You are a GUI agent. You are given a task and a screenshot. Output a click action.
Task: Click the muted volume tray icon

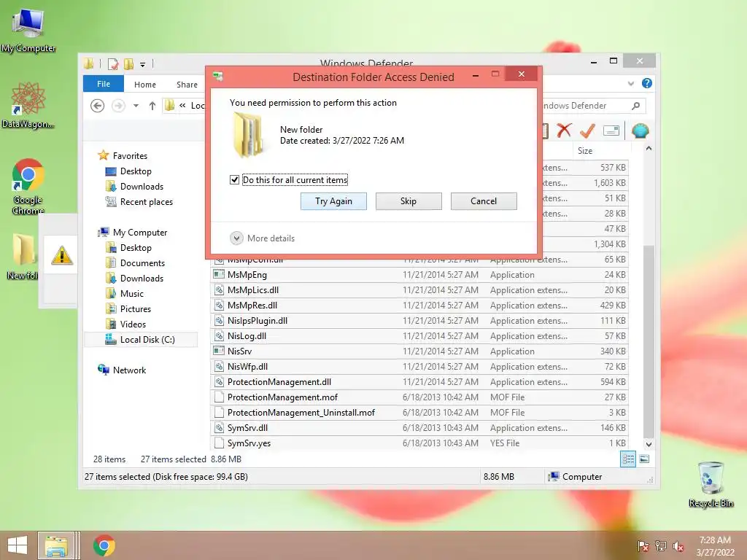click(x=678, y=546)
